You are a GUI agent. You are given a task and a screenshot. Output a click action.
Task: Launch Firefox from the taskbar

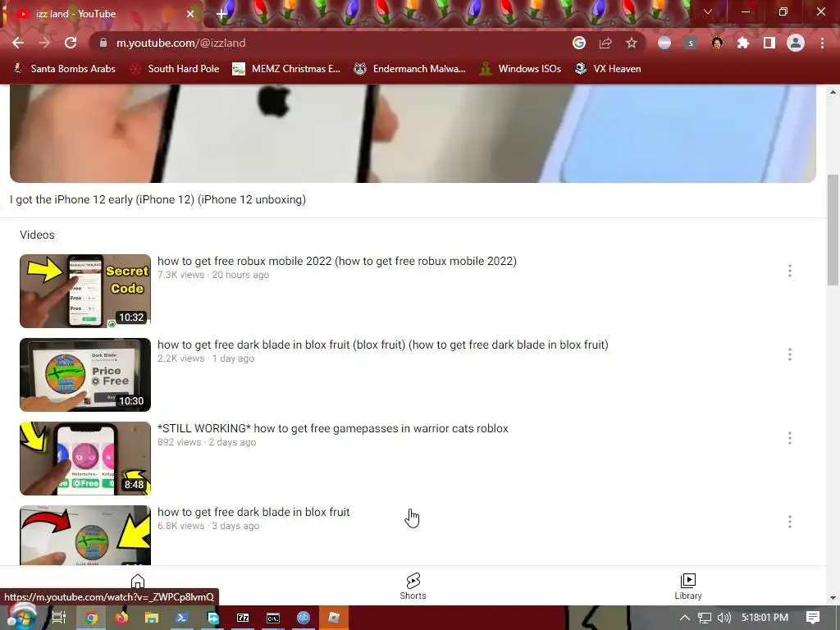[x=121, y=618]
